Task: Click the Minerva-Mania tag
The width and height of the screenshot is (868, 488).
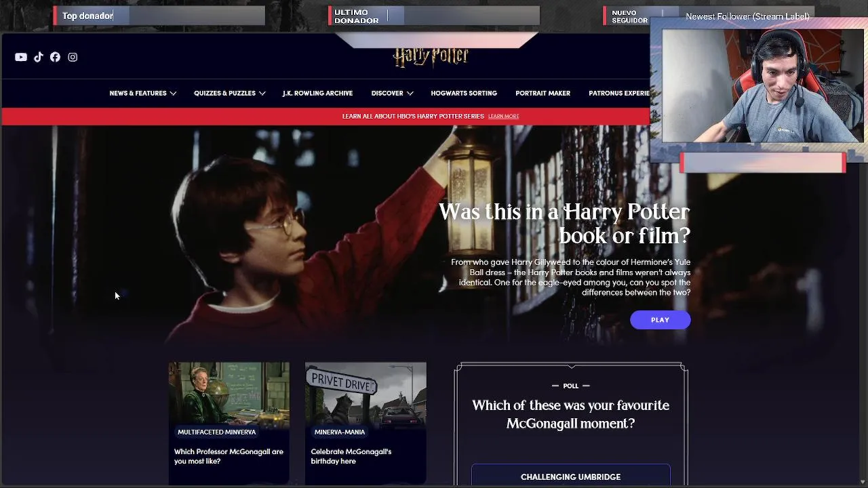Action: (339, 432)
